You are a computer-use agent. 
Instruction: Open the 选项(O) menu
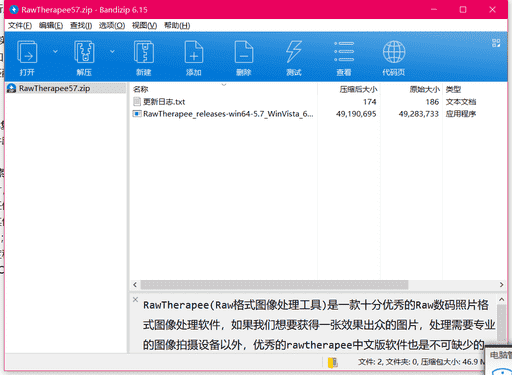pos(112,26)
